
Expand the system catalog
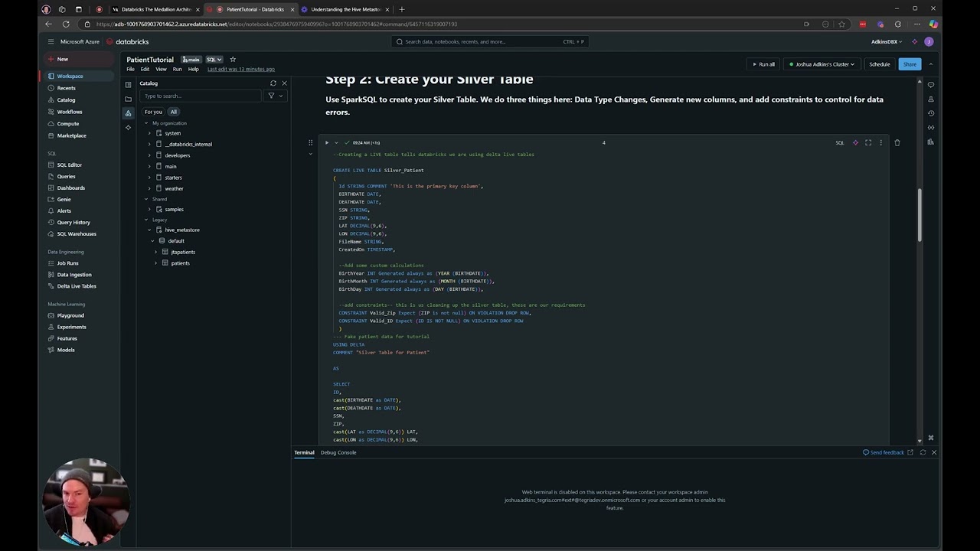tap(149, 133)
